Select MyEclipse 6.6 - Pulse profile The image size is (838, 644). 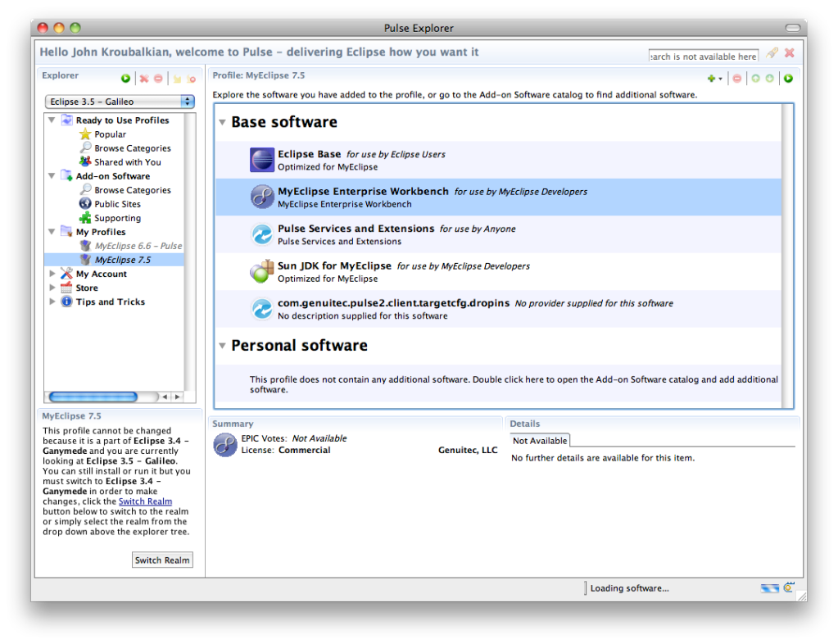tap(138, 246)
